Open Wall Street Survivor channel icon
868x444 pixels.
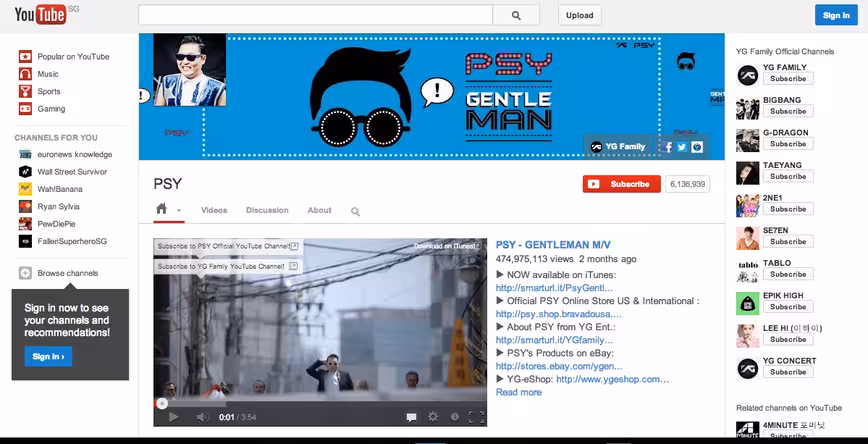25,172
